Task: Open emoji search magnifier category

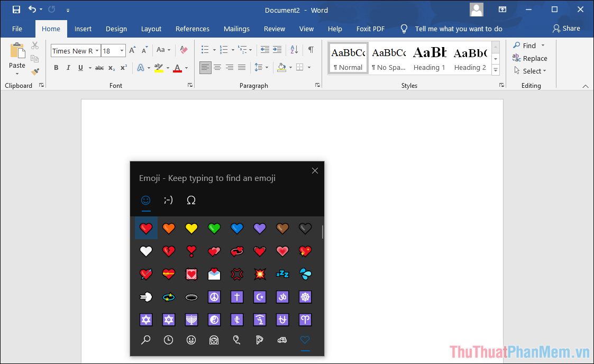Action: tap(146, 340)
